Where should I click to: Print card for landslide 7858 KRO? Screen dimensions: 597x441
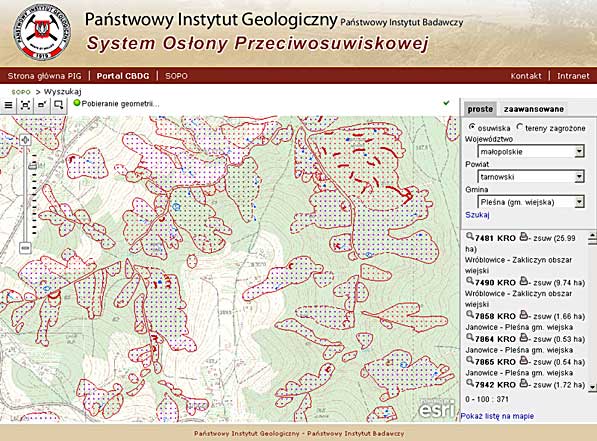524,315
